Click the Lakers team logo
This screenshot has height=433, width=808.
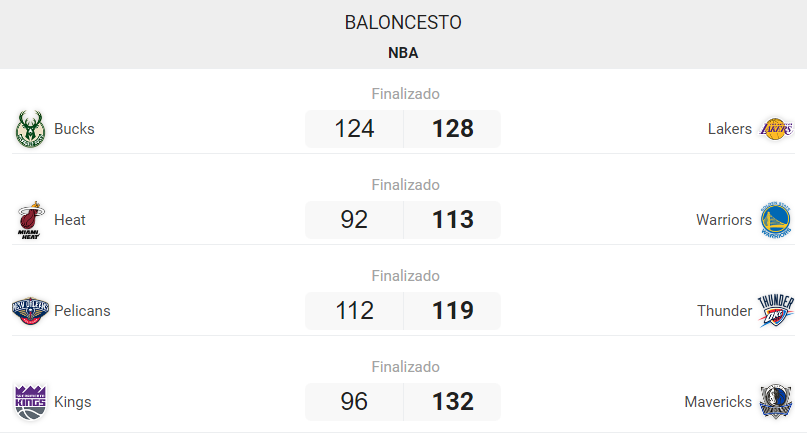coord(776,129)
